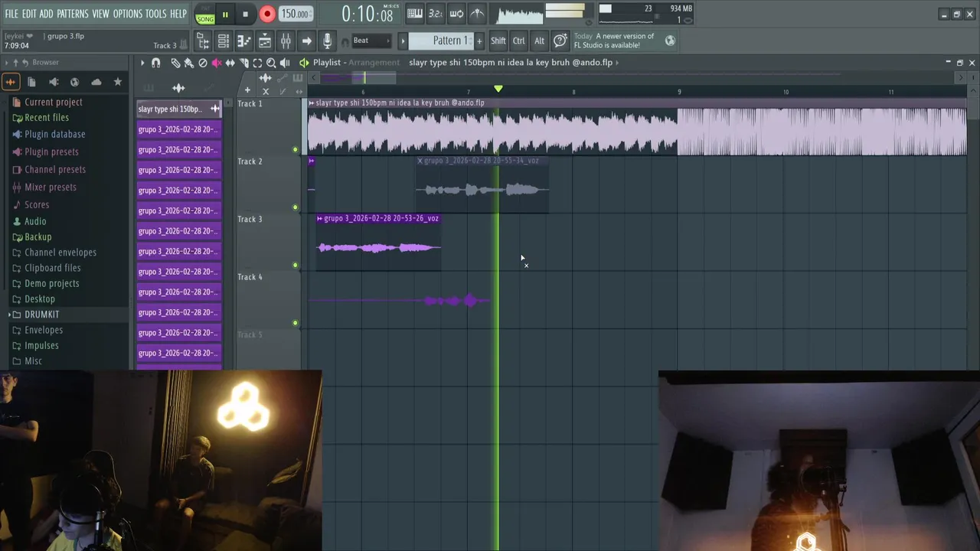Open the PATTERNS menu
The width and height of the screenshot is (980, 551).
point(73,14)
